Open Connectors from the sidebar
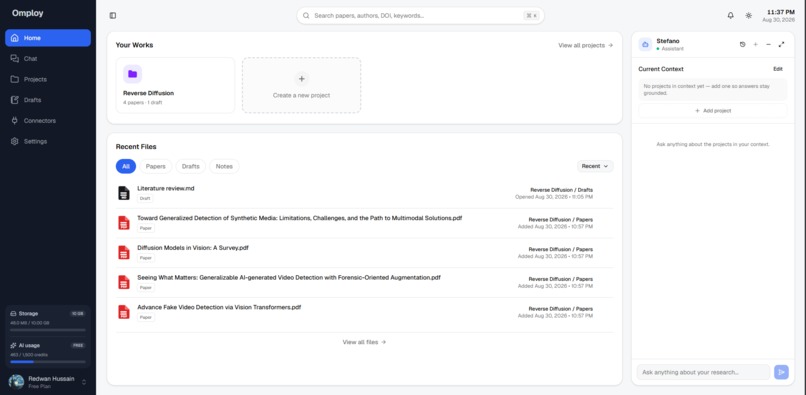The width and height of the screenshot is (806, 395). click(48, 120)
